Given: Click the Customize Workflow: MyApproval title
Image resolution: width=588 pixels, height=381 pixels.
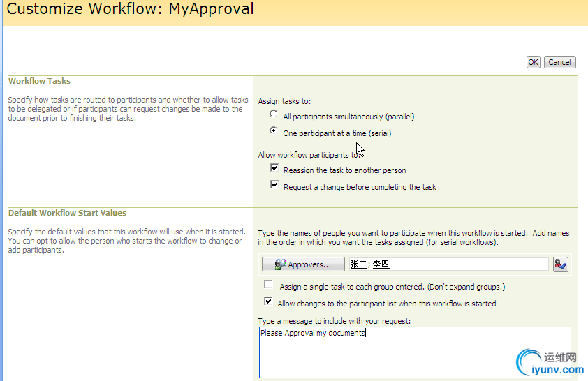Looking at the screenshot, I should coord(130,9).
